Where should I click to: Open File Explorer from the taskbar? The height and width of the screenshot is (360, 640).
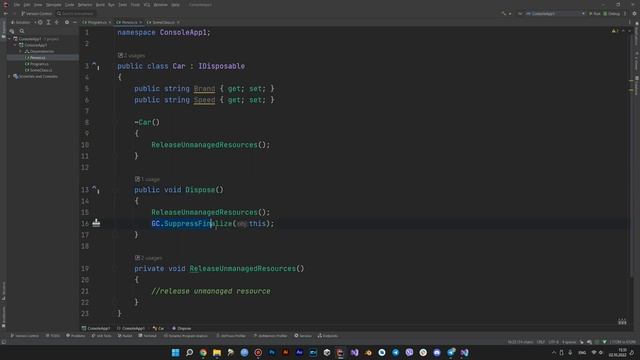click(217, 353)
